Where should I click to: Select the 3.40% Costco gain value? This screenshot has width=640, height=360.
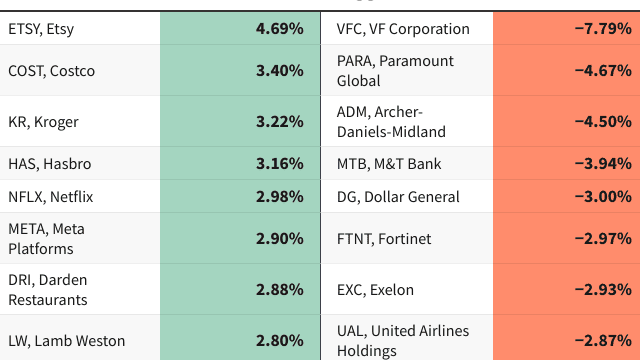click(280, 71)
